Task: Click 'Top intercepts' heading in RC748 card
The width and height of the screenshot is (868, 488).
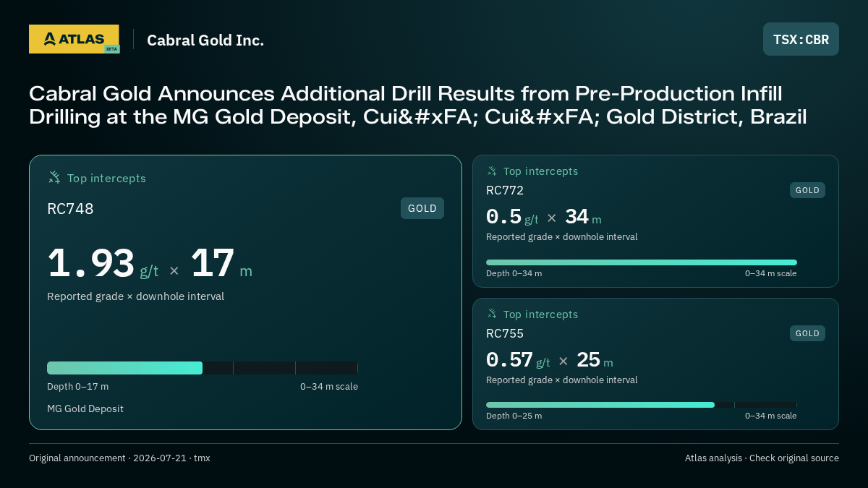Action: point(106,178)
